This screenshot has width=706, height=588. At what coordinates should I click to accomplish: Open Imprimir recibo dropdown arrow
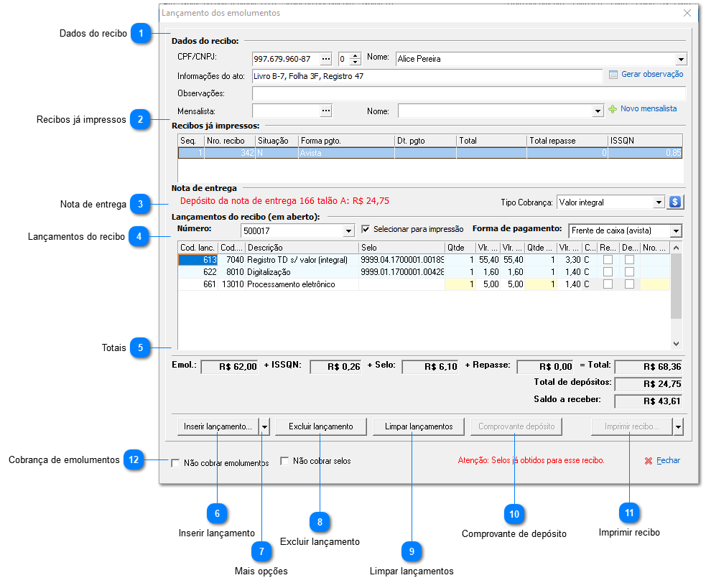(x=678, y=426)
